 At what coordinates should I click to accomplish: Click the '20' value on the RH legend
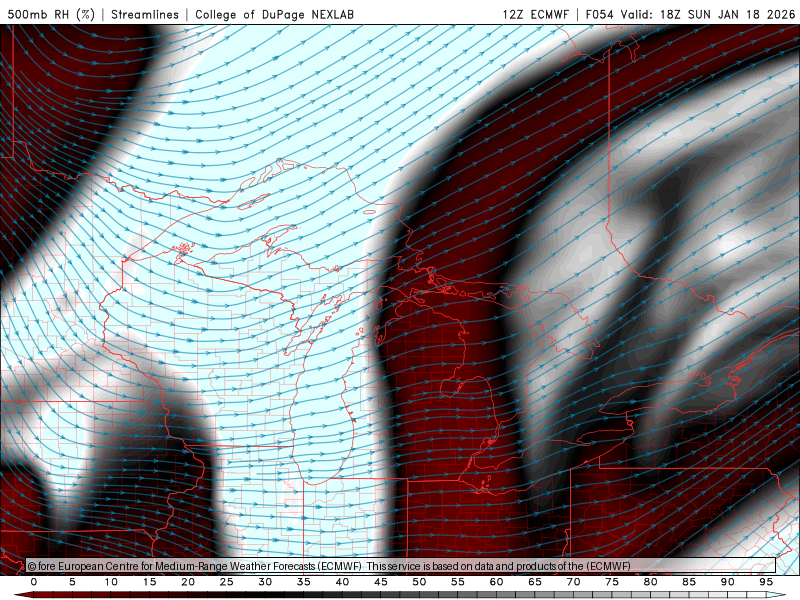pyautogui.click(x=188, y=582)
